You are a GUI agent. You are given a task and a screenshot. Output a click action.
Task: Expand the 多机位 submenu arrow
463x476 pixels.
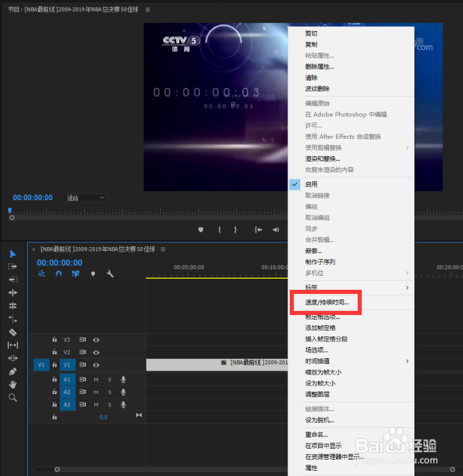(x=407, y=273)
